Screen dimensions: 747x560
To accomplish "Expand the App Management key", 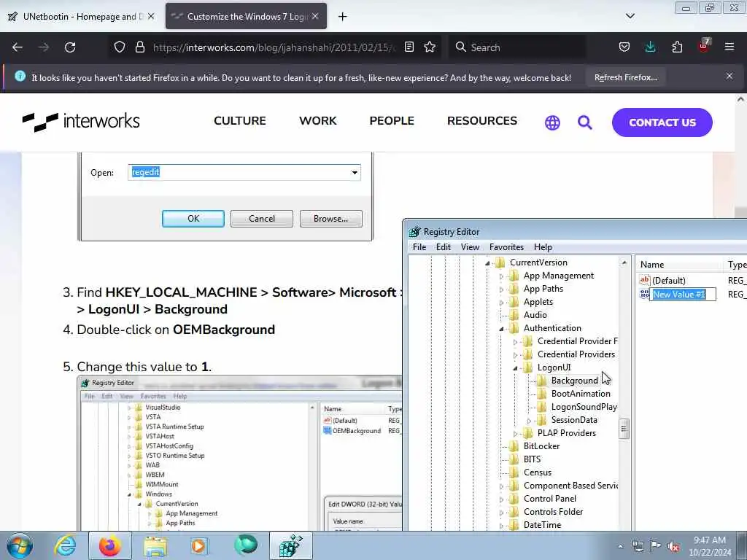I will [x=501, y=276].
